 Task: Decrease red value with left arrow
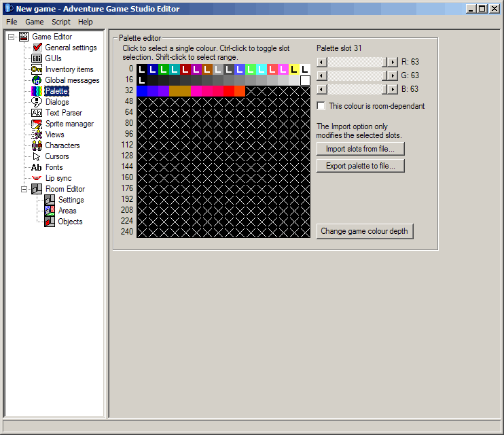(x=322, y=62)
